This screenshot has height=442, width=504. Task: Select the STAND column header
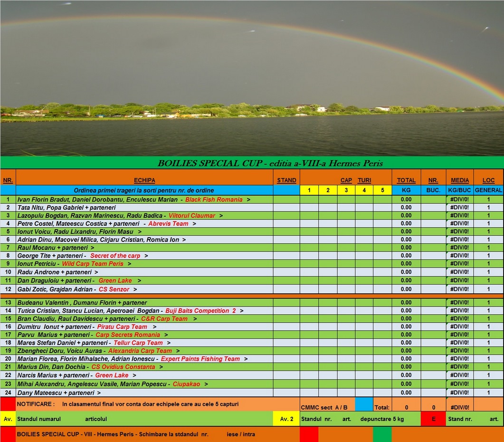pos(286,181)
